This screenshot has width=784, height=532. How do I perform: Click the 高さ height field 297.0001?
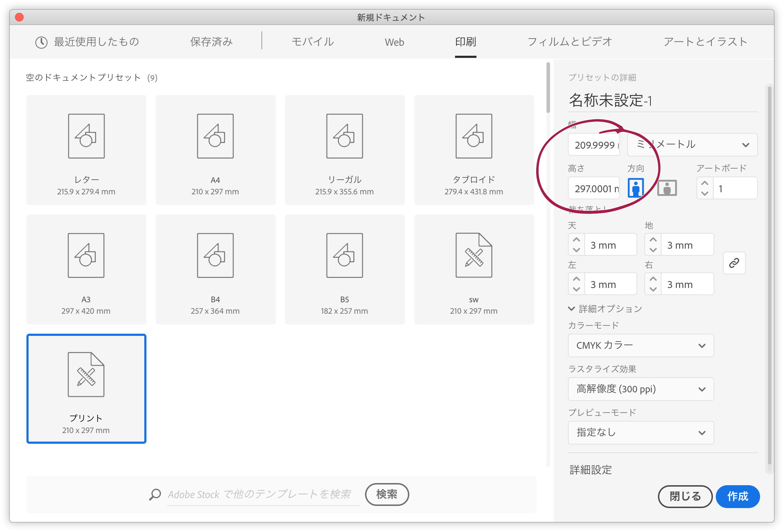click(x=594, y=188)
